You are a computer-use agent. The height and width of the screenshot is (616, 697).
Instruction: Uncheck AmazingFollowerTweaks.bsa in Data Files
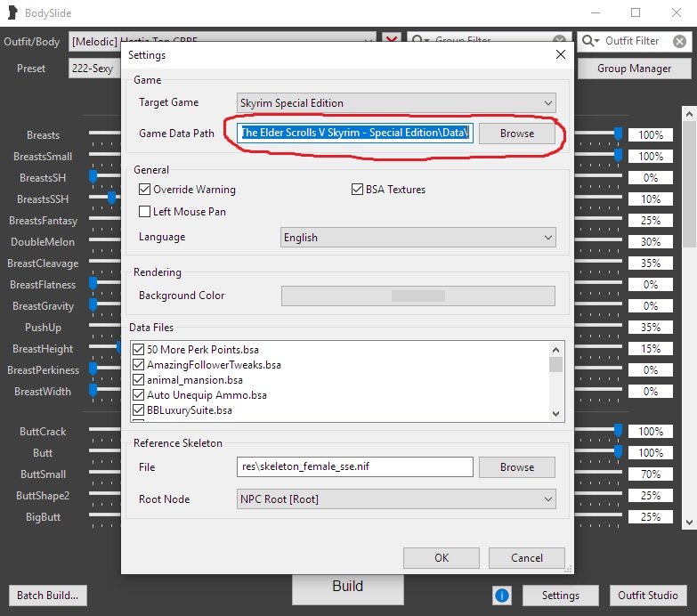tap(139, 365)
